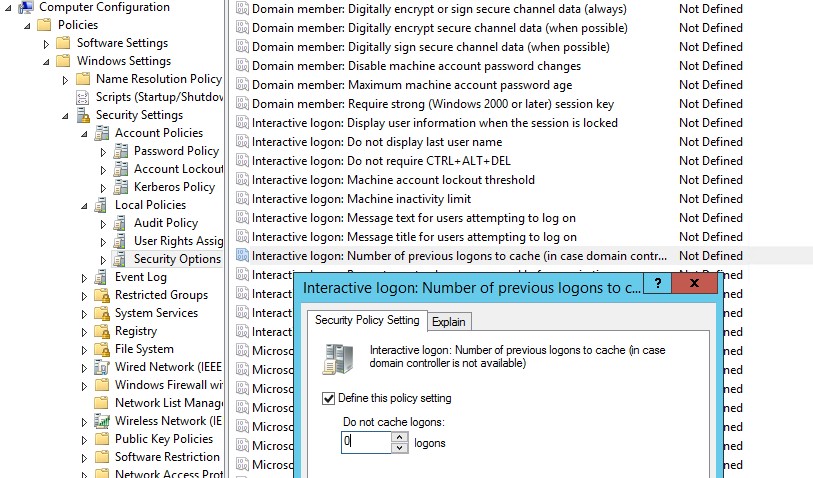Select the Security Policy Setting tab
The width and height of the screenshot is (813, 478).
point(367,320)
